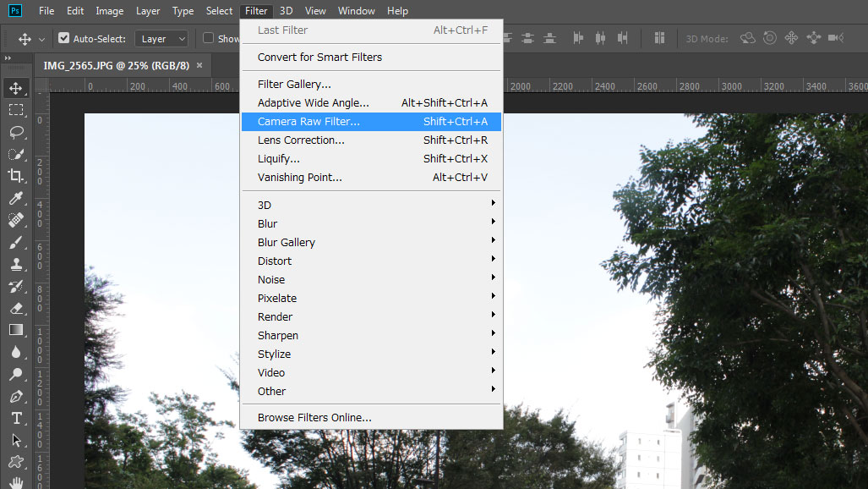
Task: Expand the Distort submenu
Action: [371, 261]
